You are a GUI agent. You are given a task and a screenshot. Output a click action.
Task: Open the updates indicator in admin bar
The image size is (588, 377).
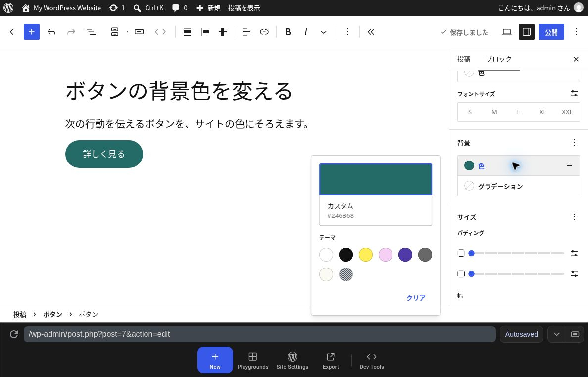click(x=117, y=8)
